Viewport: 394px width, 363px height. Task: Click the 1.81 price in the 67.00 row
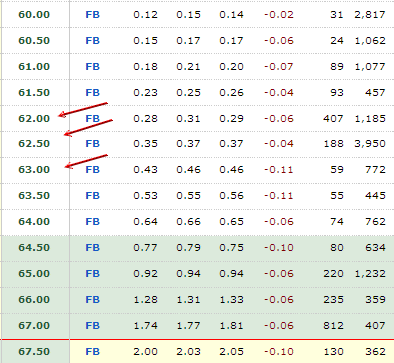click(231, 326)
